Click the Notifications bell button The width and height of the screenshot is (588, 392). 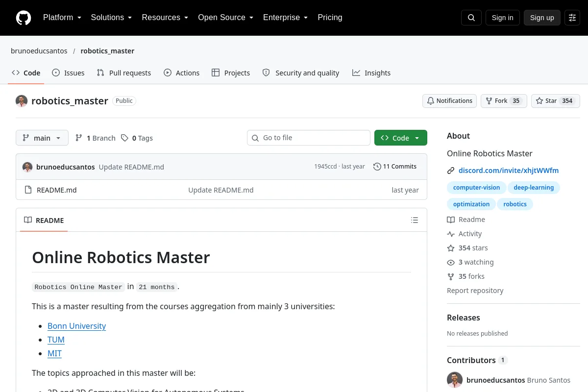pos(450,101)
